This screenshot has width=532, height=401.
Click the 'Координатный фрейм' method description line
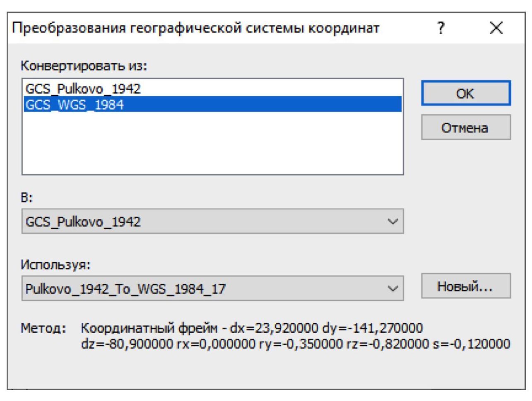coord(251,328)
